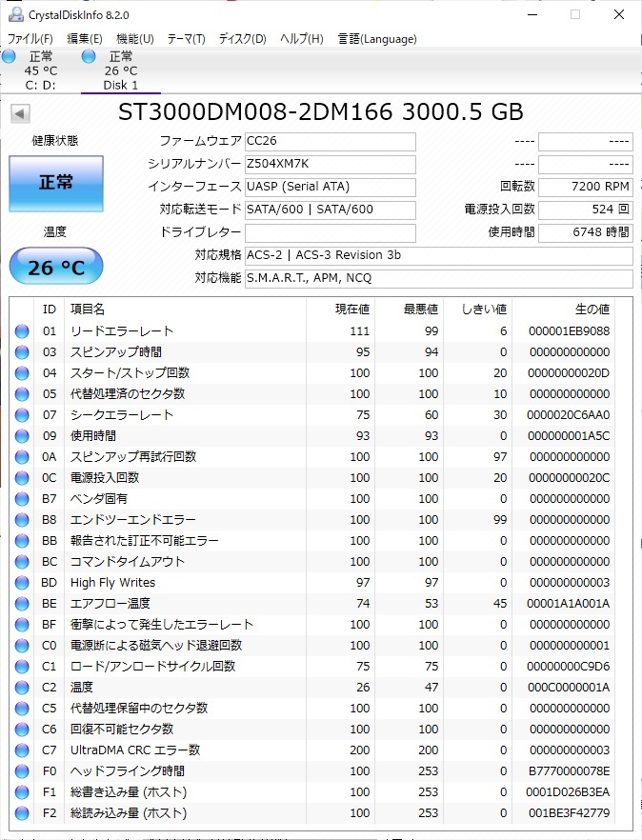Click status orb for 総書き込み量 (ホスト) row
642x840 pixels.
[x=22, y=792]
